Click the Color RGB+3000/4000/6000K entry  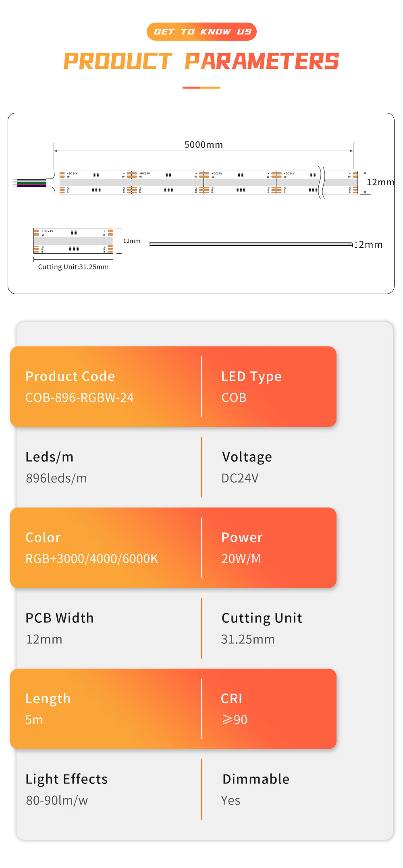tap(92, 548)
